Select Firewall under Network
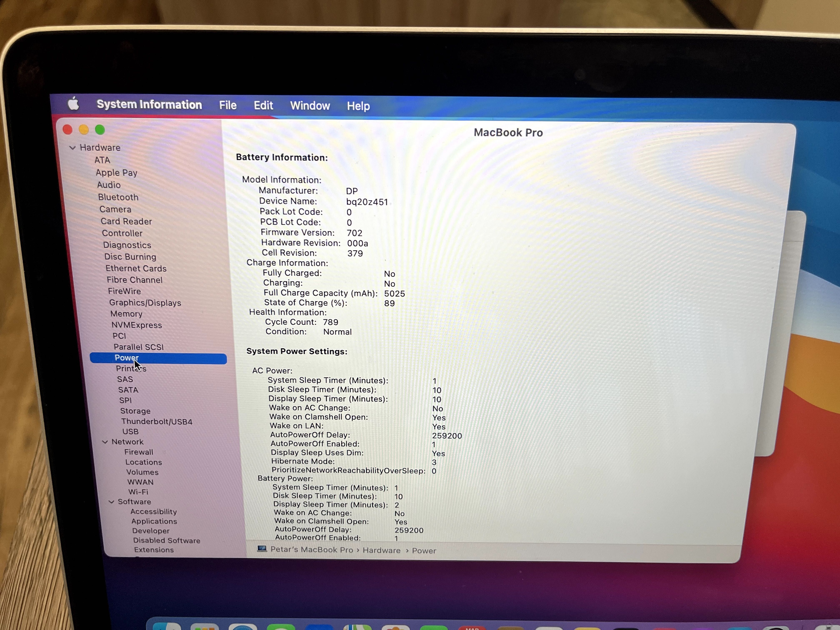 [139, 452]
